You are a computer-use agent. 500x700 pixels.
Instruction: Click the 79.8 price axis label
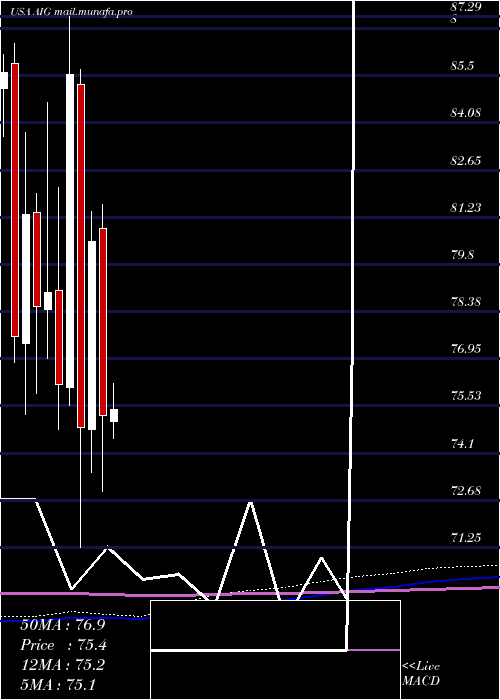click(462, 255)
